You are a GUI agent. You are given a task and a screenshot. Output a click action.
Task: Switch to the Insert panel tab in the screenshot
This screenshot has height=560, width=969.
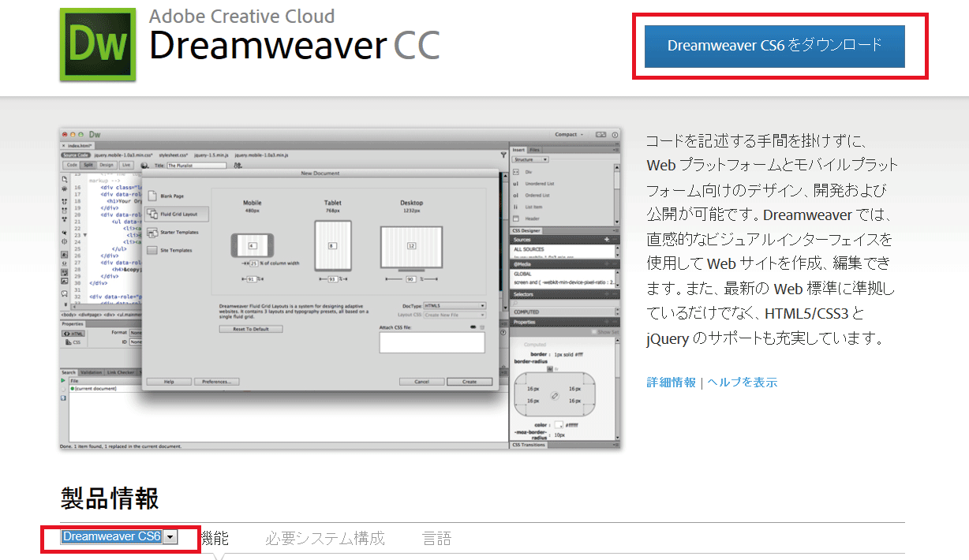click(518, 150)
